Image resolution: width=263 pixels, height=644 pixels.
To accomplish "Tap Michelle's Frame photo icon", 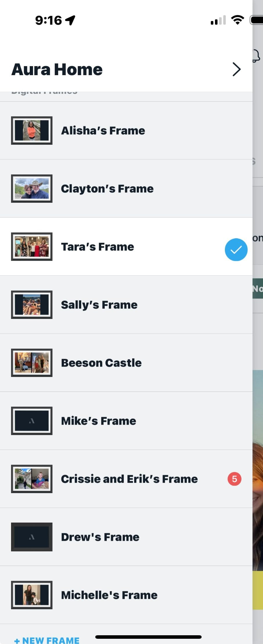I will pyautogui.click(x=32, y=595).
